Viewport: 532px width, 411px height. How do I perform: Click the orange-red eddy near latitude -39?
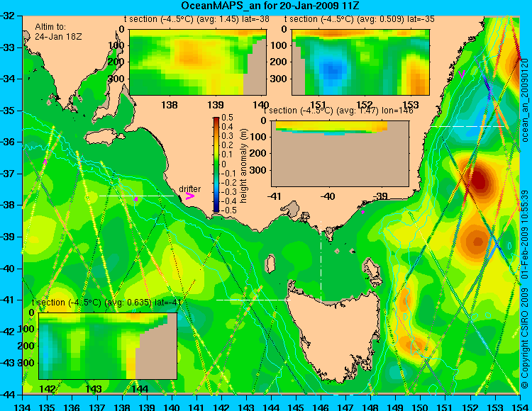click(477, 242)
